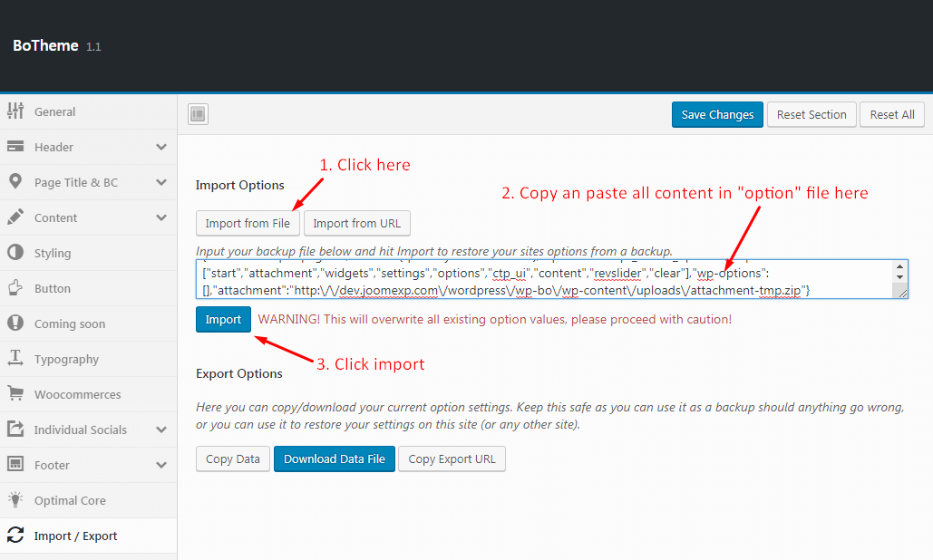
Task: Click the Typography text icon
Action: coord(15,359)
